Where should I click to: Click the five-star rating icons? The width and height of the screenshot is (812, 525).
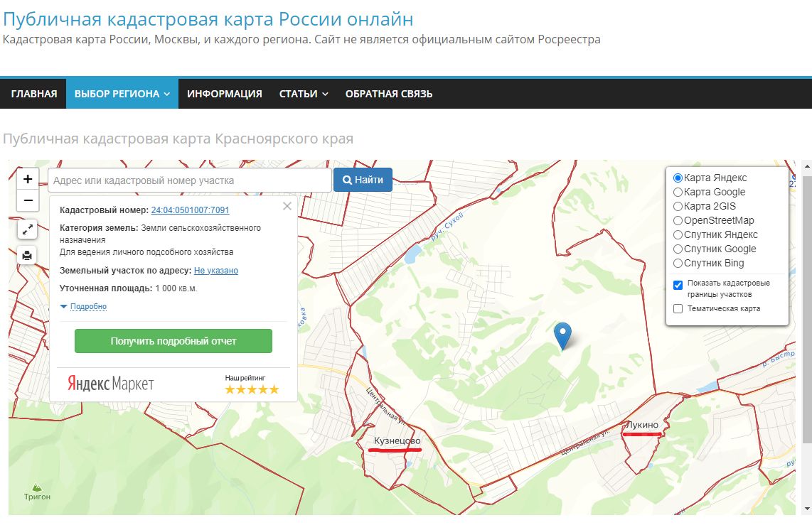(252, 389)
